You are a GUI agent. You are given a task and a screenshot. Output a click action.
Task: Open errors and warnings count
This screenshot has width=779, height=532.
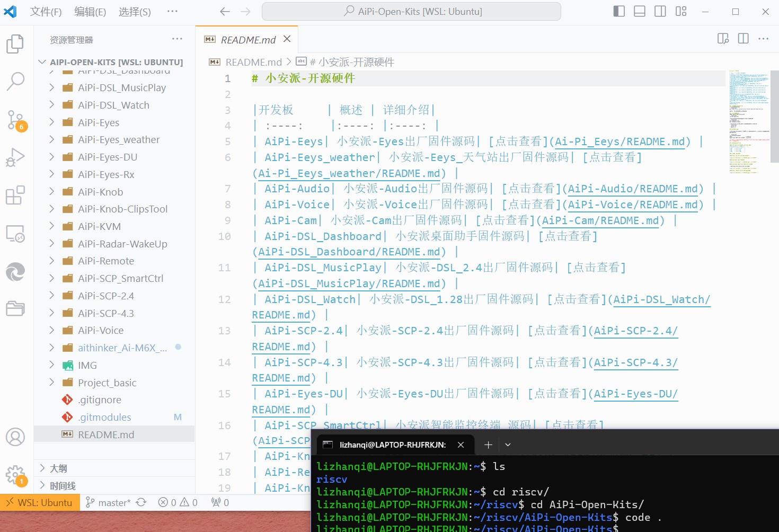[178, 502]
